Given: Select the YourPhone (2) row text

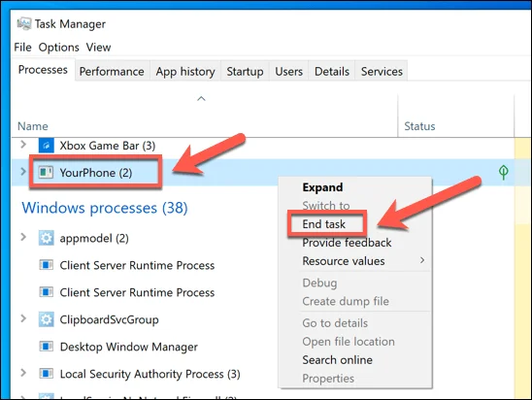Looking at the screenshot, I should 96,173.
